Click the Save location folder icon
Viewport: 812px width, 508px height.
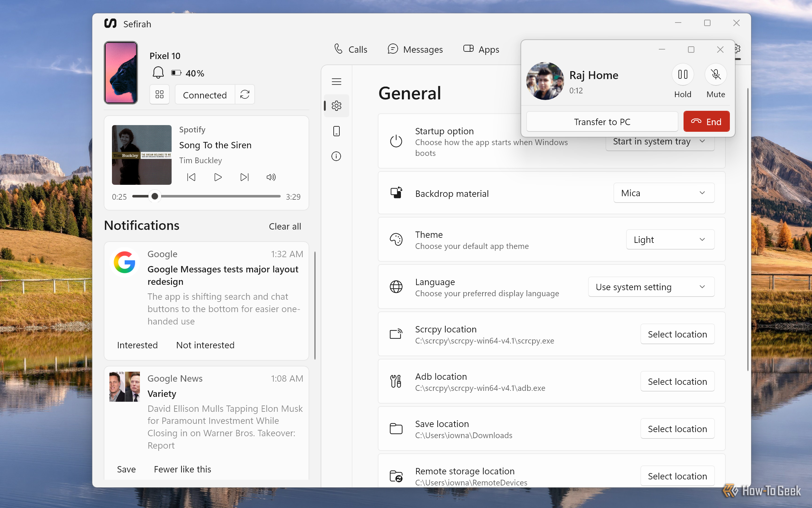click(x=396, y=429)
